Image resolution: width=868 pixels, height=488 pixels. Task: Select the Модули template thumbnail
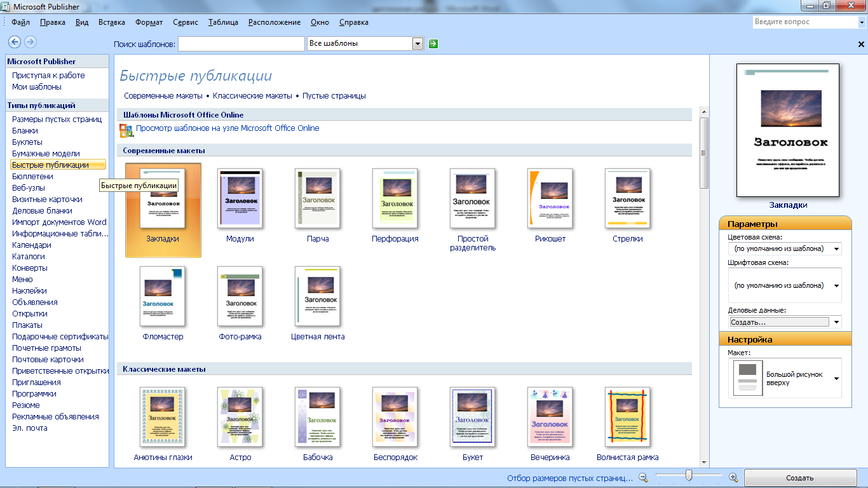(240, 198)
